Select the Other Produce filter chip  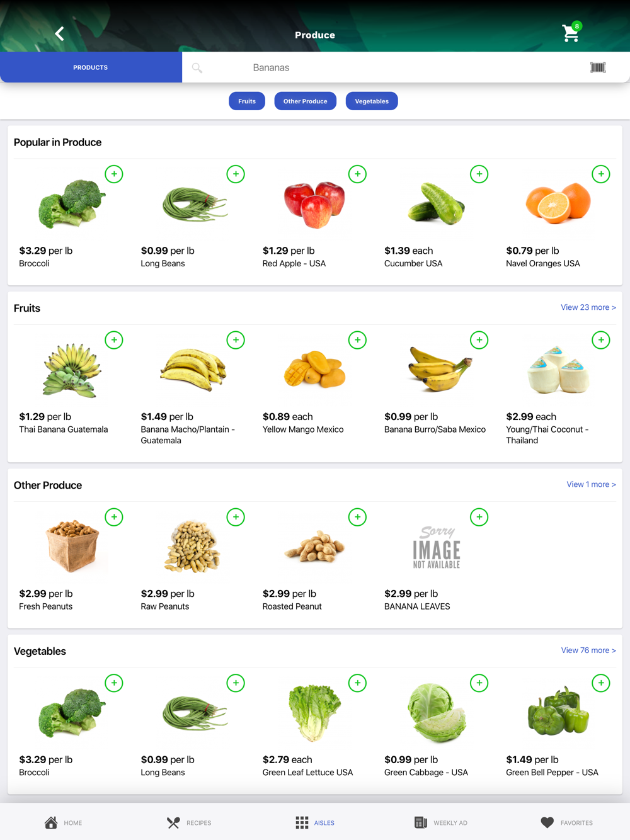coord(306,101)
